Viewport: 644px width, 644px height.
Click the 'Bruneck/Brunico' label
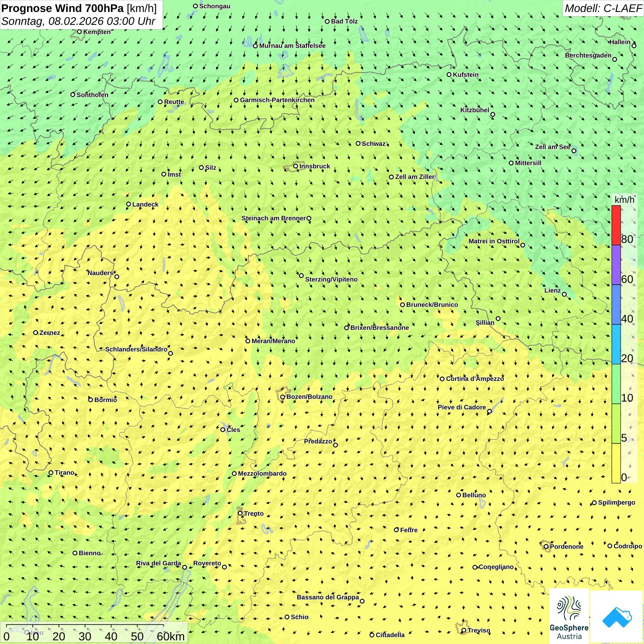coord(432,305)
